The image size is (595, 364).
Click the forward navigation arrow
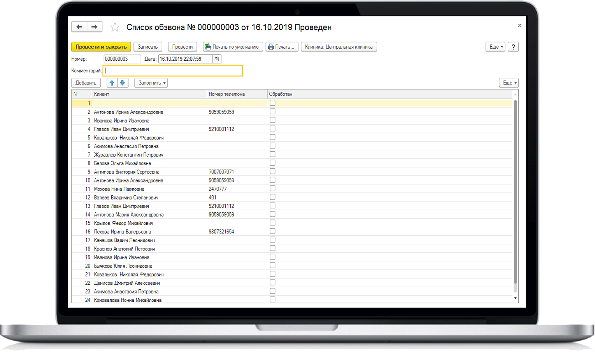click(x=95, y=27)
